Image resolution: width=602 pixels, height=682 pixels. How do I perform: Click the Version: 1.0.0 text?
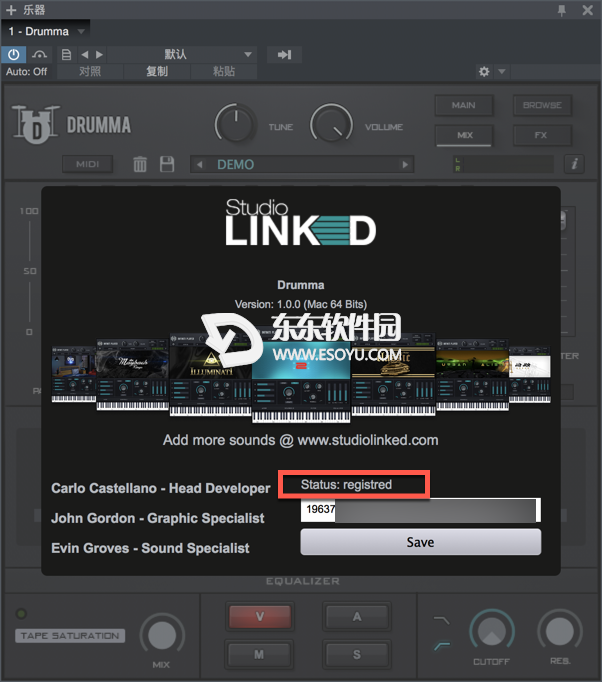click(x=301, y=304)
